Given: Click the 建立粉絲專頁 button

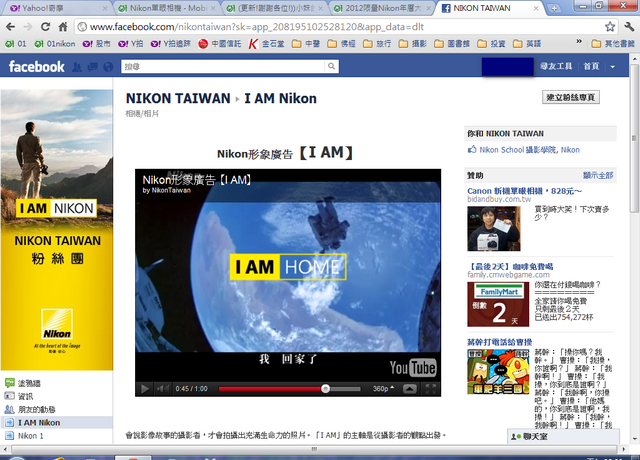Looking at the screenshot, I should 571,97.
